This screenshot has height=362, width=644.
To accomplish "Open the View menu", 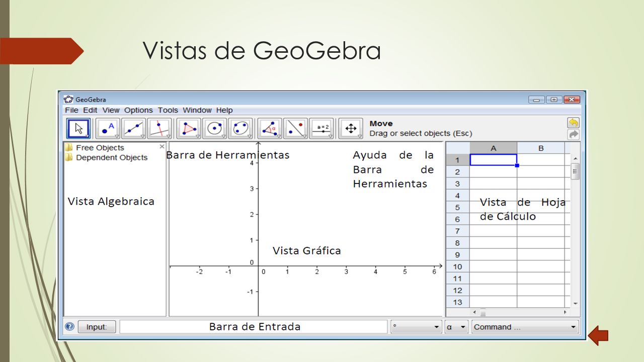I will click(111, 110).
